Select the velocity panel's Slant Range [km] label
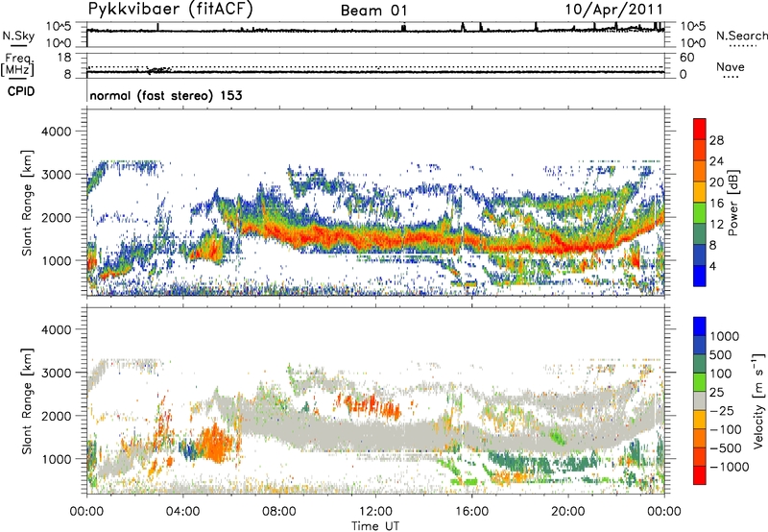The width and height of the screenshot is (768, 532). (27, 401)
